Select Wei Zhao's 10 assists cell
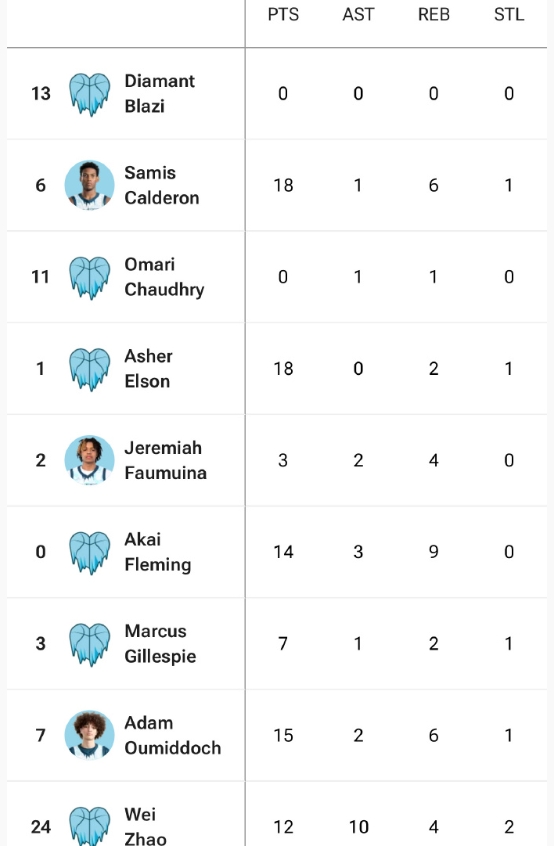 click(358, 827)
